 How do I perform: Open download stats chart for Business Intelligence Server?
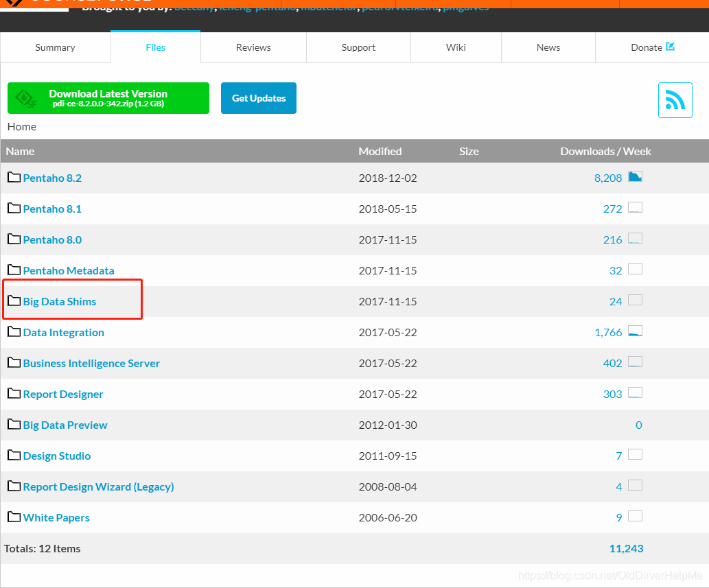click(x=635, y=362)
